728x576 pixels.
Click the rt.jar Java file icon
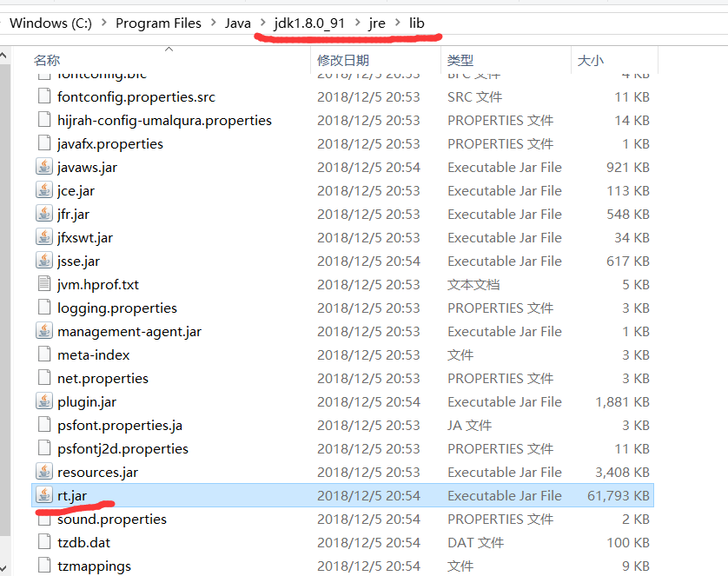point(44,495)
